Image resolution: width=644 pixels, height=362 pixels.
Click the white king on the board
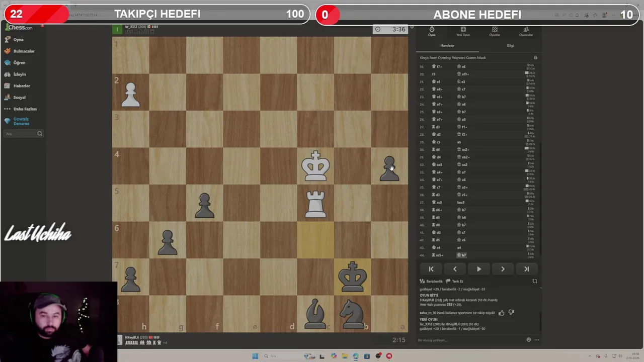click(x=315, y=166)
